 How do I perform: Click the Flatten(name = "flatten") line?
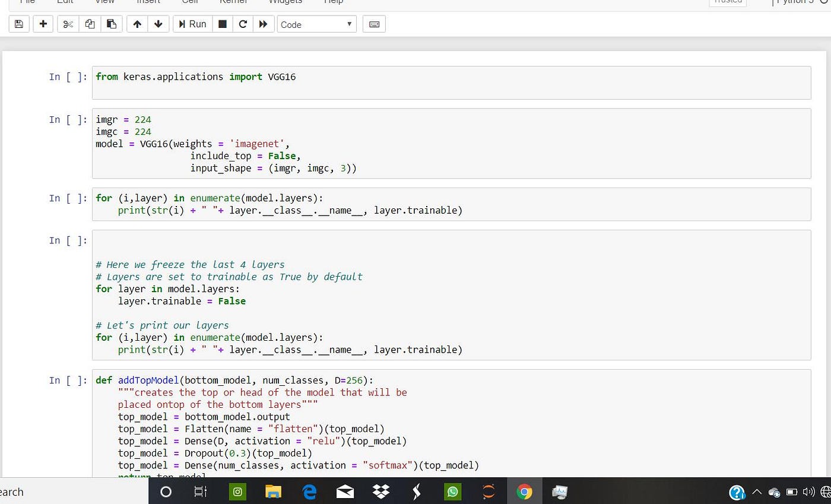(251, 429)
